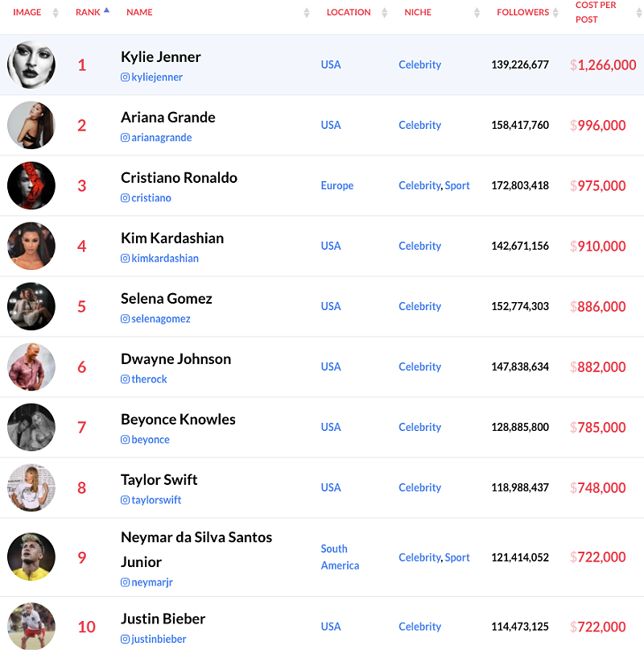Click Instagram icon next to beyonce

pyautogui.click(x=125, y=440)
